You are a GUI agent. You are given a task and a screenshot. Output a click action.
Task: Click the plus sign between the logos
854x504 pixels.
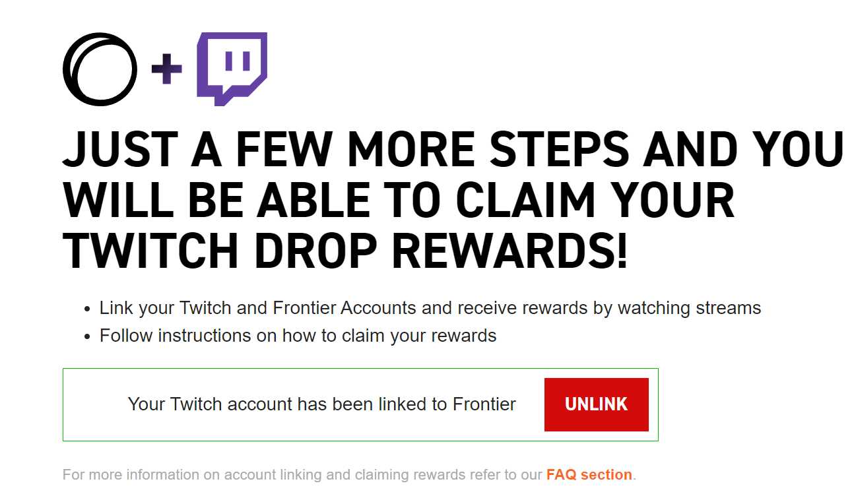(166, 69)
